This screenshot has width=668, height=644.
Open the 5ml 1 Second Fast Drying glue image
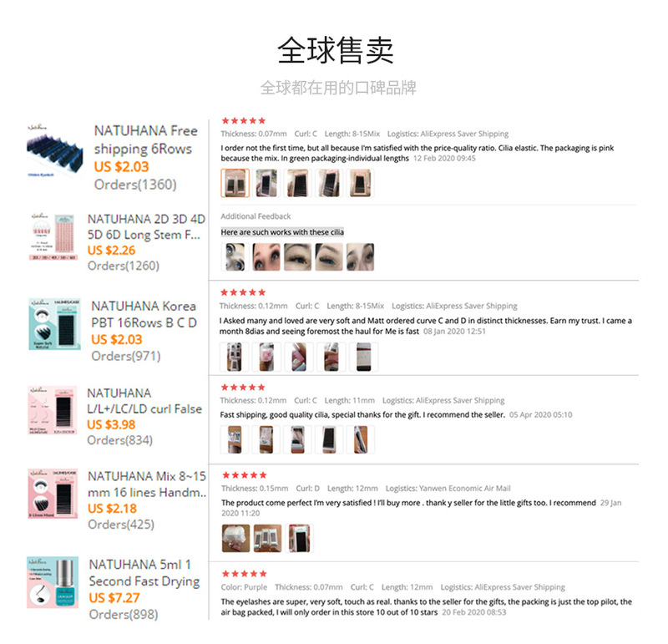coord(53,582)
